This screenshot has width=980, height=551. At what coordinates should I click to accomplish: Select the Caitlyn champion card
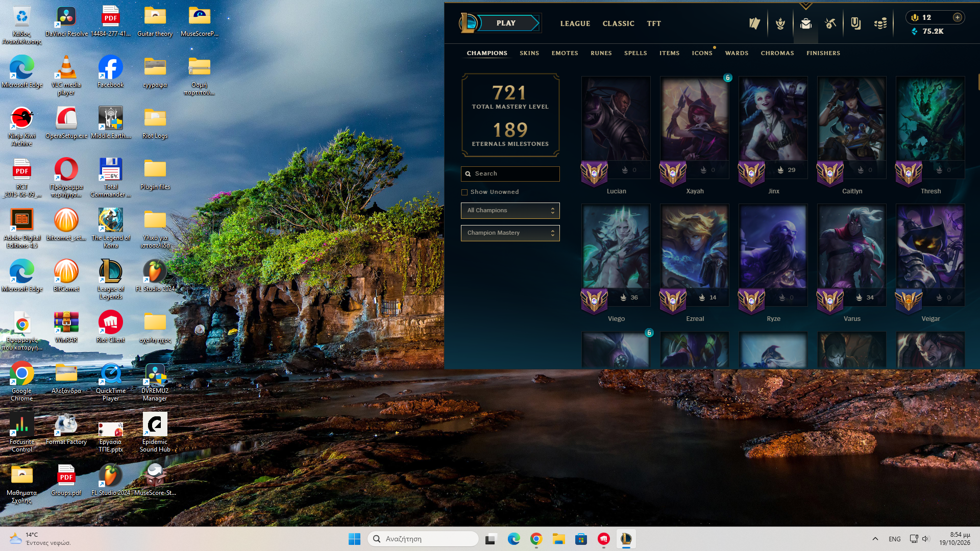click(852, 128)
